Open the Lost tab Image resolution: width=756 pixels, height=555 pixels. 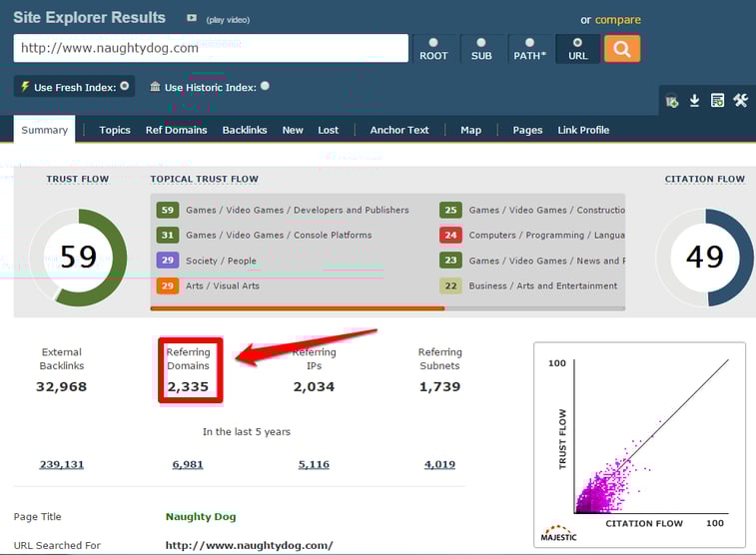[329, 130]
